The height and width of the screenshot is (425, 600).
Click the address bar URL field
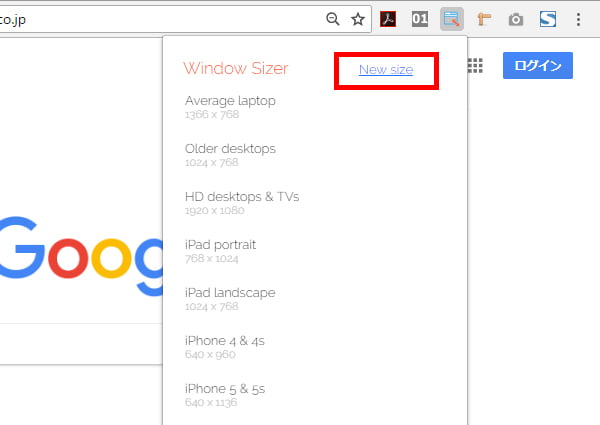(150, 19)
